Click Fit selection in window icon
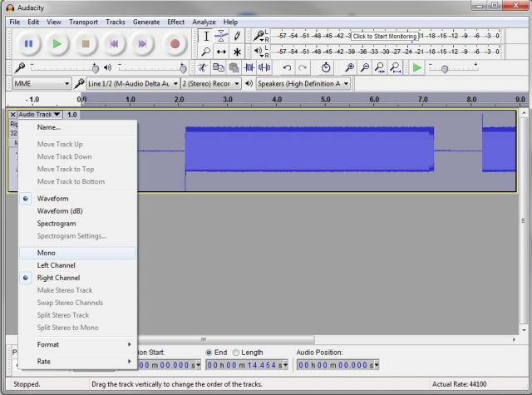This screenshot has width=532, height=395. point(380,68)
